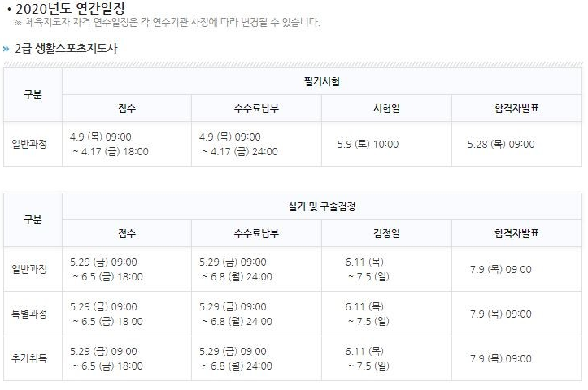Select the "검정일" column header
This screenshot has width=588, height=390.
point(385,233)
